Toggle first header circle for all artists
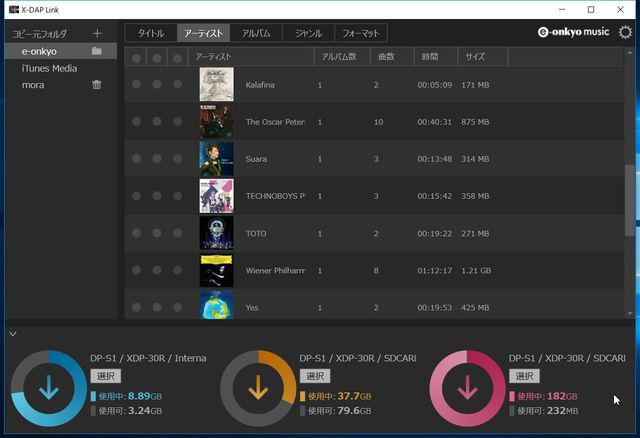 tap(136, 58)
